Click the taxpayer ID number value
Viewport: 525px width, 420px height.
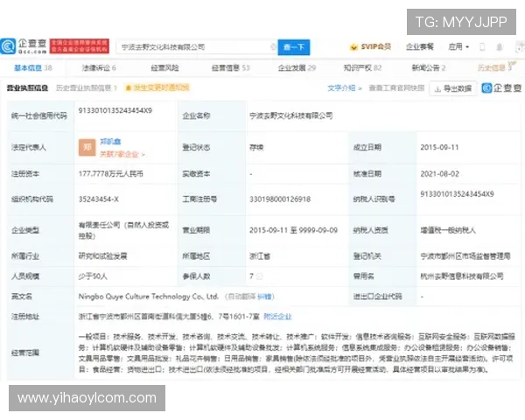point(457,194)
